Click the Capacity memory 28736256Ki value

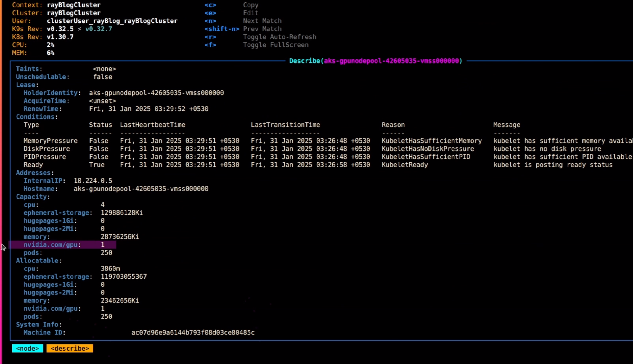(120, 237)
